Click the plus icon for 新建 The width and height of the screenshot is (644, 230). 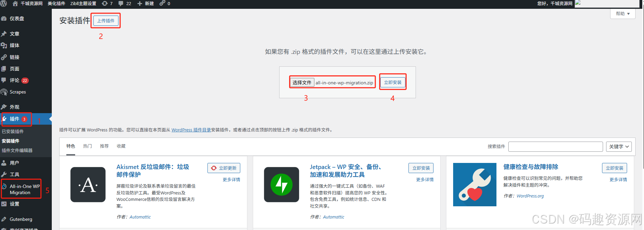[x=140, y=3]
